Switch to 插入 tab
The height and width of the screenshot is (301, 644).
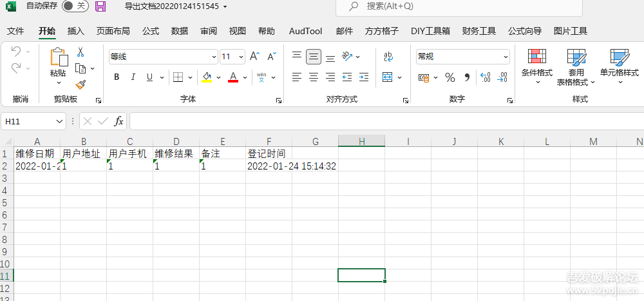coord(75,31)
